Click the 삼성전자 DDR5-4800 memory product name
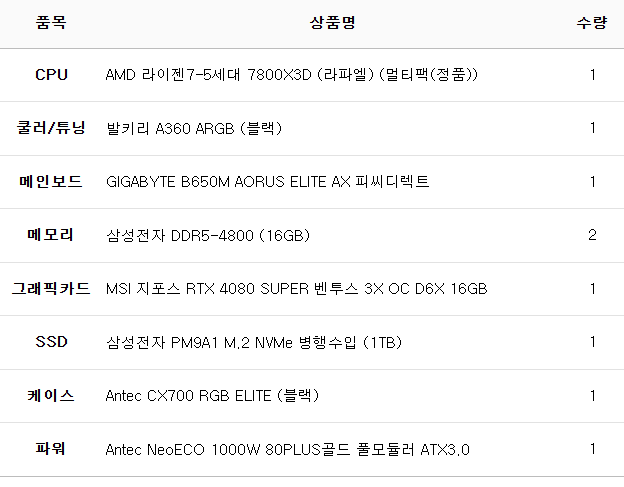This screenshot has height=487, width=624. point(208,236)
